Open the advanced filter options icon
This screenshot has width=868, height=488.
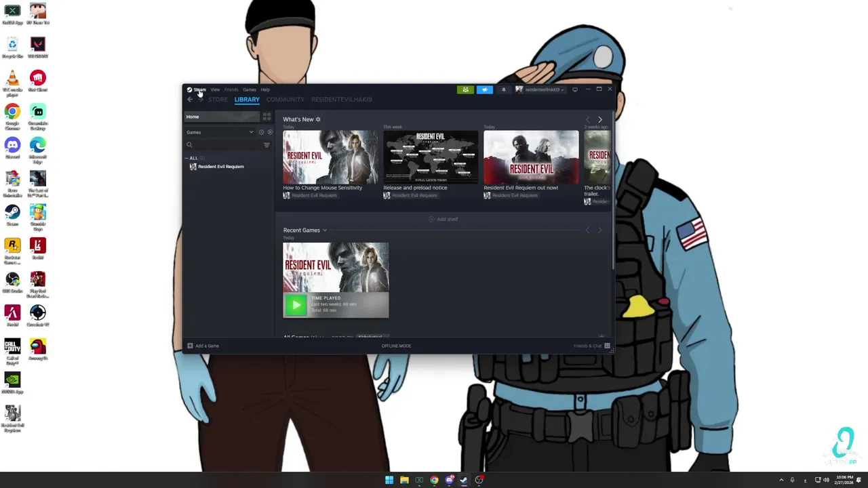(267, 145)
